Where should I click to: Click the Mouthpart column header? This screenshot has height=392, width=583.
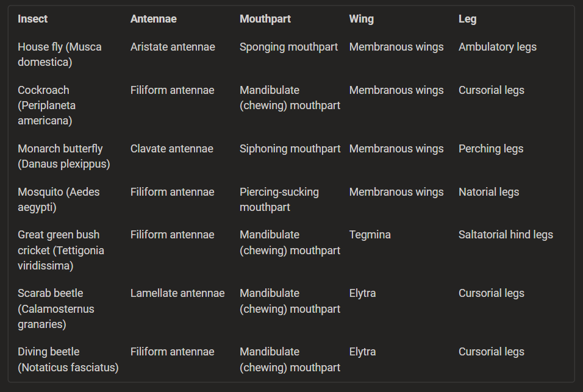265,19
